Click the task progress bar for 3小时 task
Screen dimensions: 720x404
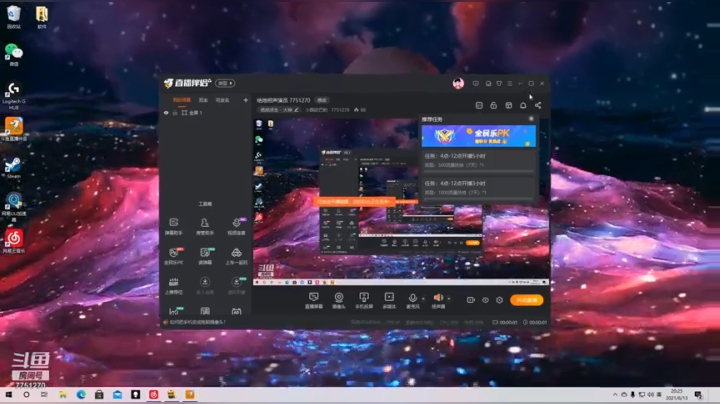[478, 199]
